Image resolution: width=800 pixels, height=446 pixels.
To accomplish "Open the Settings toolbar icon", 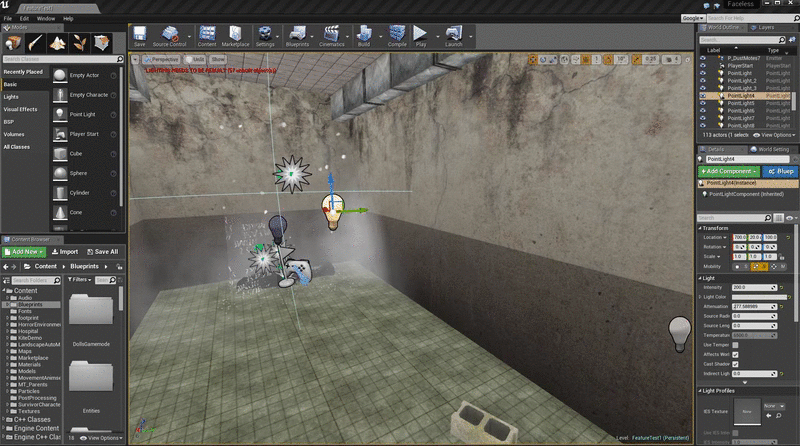I will click(265, 36).
